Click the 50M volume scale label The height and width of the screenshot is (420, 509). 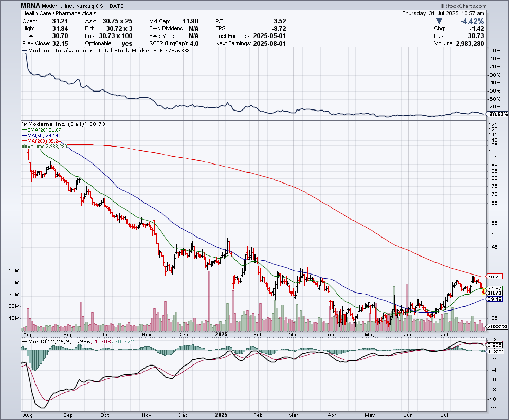tap(14, 271)
